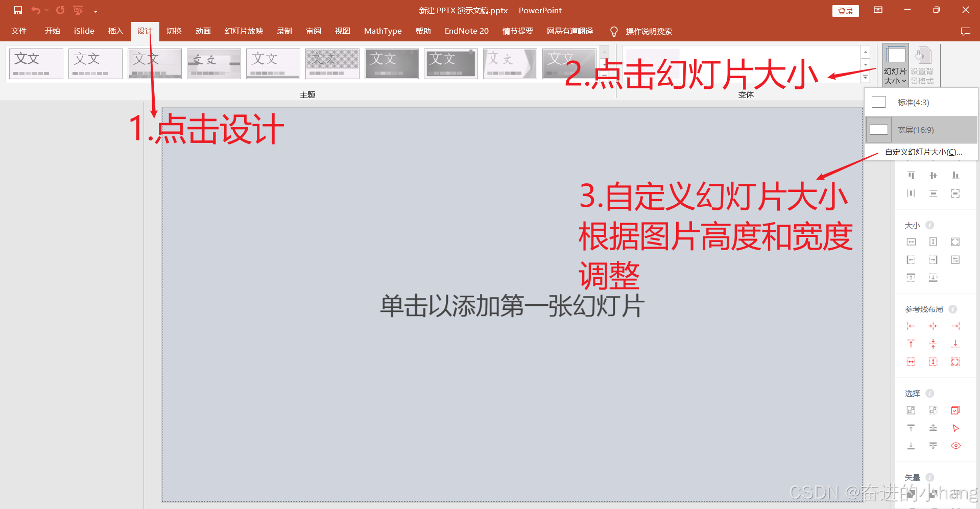Click align top icon in iSlide panel
This screenshot has width=980, height=509.
pyautogui.click(x=911, y=176)
